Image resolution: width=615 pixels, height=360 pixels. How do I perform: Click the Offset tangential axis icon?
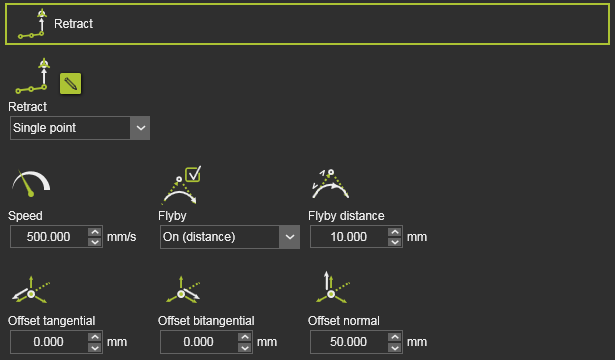[x=31, y=290]
